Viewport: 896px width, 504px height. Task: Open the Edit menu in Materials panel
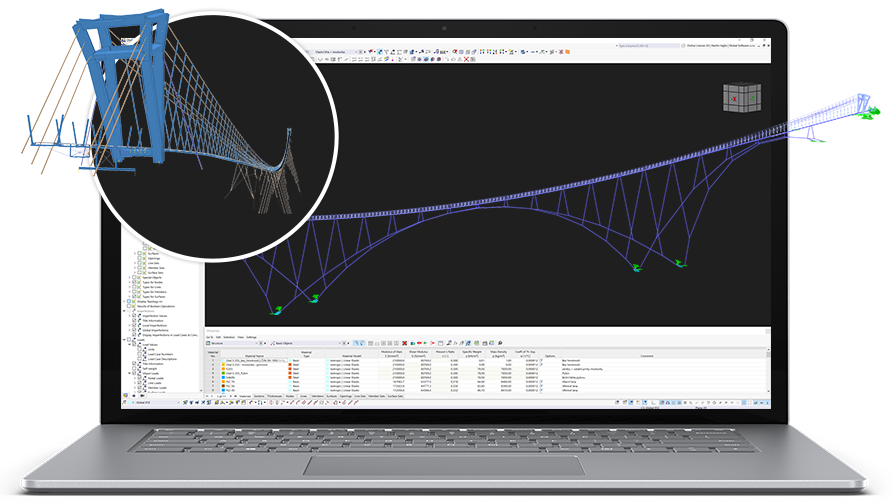coord(218,337)
